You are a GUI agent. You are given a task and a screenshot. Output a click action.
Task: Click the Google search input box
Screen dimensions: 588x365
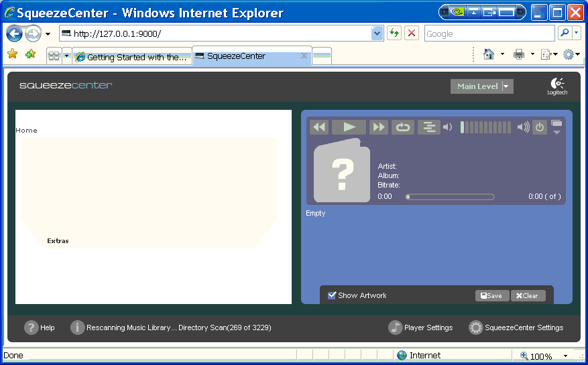489,33
